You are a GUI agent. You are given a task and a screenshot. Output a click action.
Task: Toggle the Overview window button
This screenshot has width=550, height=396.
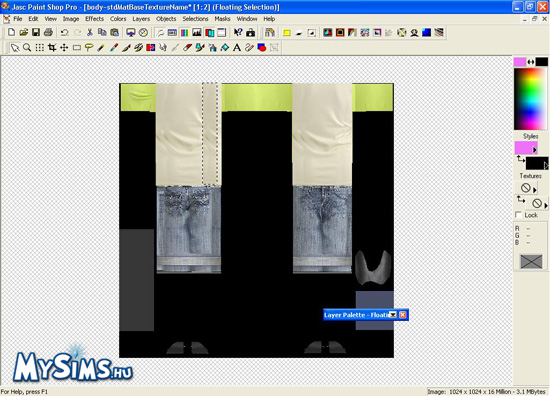pos(222,33)
